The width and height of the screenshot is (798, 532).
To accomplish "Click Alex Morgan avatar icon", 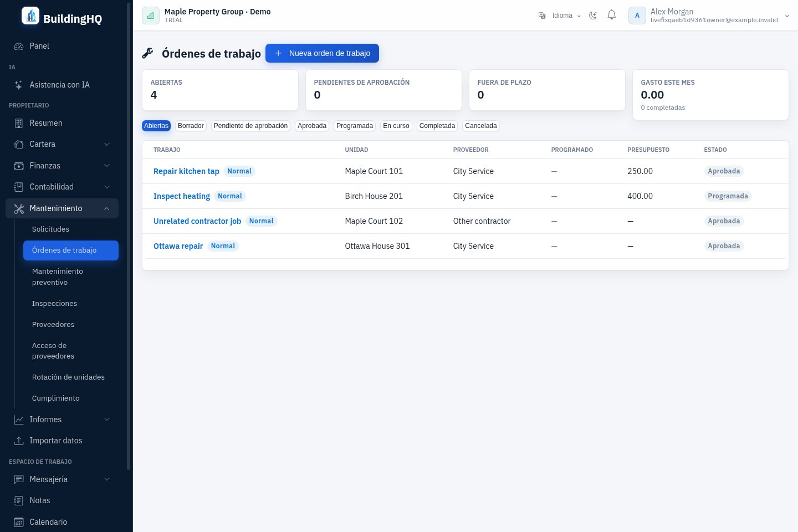I will coord(637,16).
